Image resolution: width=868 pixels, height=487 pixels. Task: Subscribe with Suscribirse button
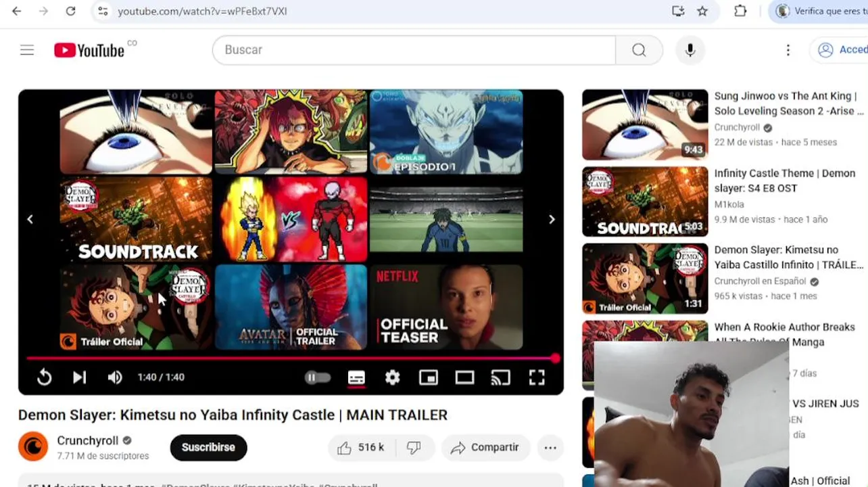[208, 447]
